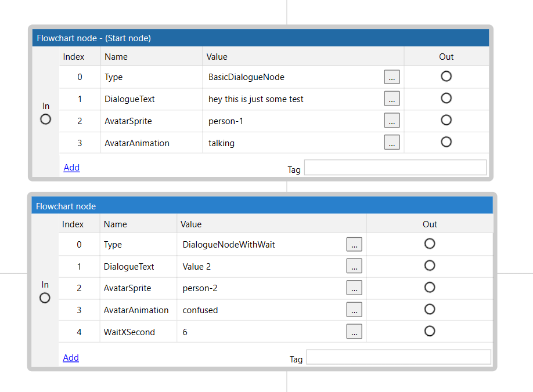Select the Out circle for the person-2 row

click(430, 288)
